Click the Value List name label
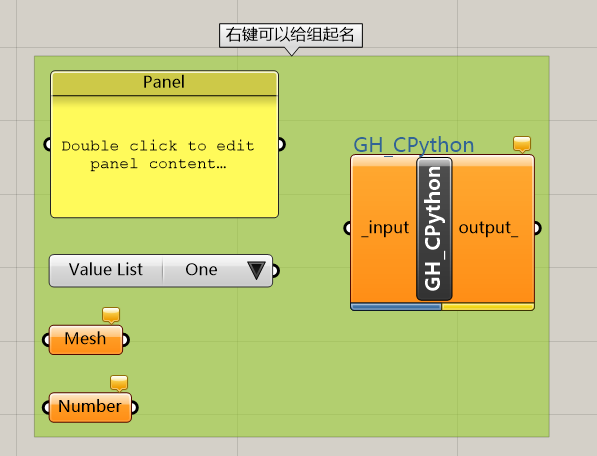Image resolution: width=597 pixels, height=456 pixels. click(x=106, y=270)
